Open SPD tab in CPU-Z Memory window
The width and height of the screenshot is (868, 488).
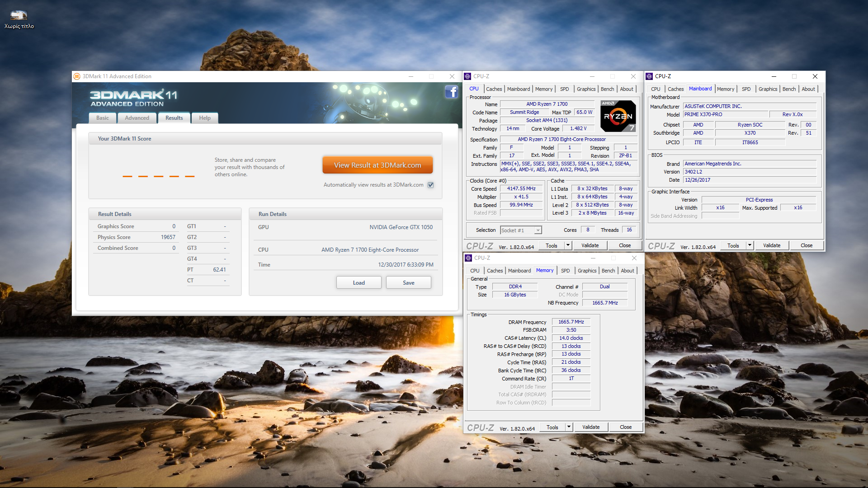(x=566, y=271)
